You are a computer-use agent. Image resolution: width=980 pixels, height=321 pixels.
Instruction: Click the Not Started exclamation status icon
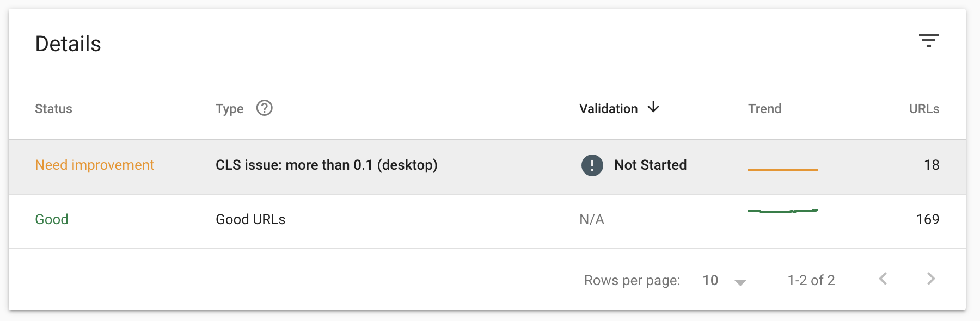(592, 165)
